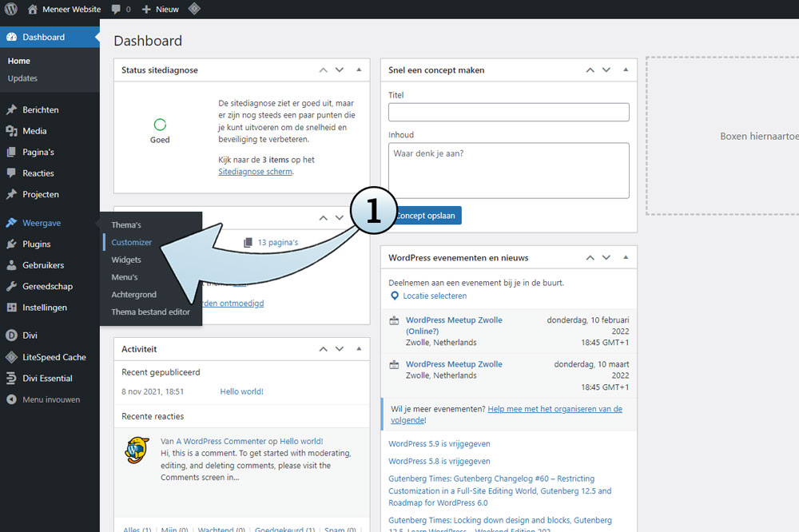Toggle the Activiteit panel triangle
Image resolution: width=799 pixels, height=532 pixels.
coord(359,349)
